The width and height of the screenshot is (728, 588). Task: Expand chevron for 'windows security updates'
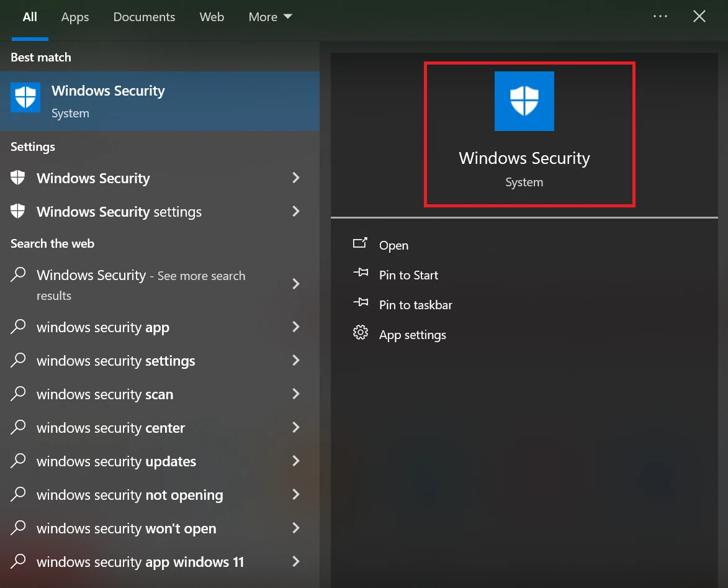(x=296, y=461)
